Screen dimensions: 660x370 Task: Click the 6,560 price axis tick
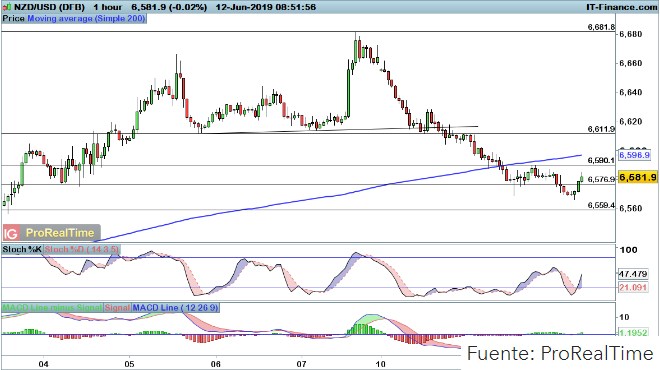631,208
